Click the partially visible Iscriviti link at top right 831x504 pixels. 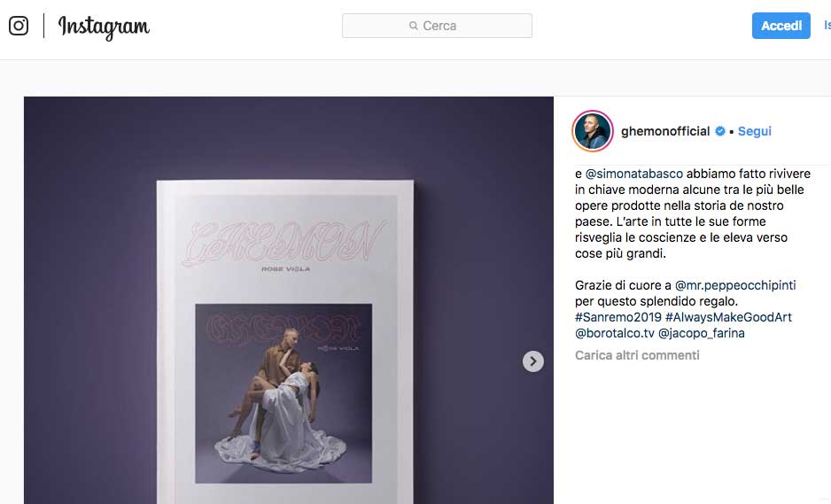tap(827, 26)
